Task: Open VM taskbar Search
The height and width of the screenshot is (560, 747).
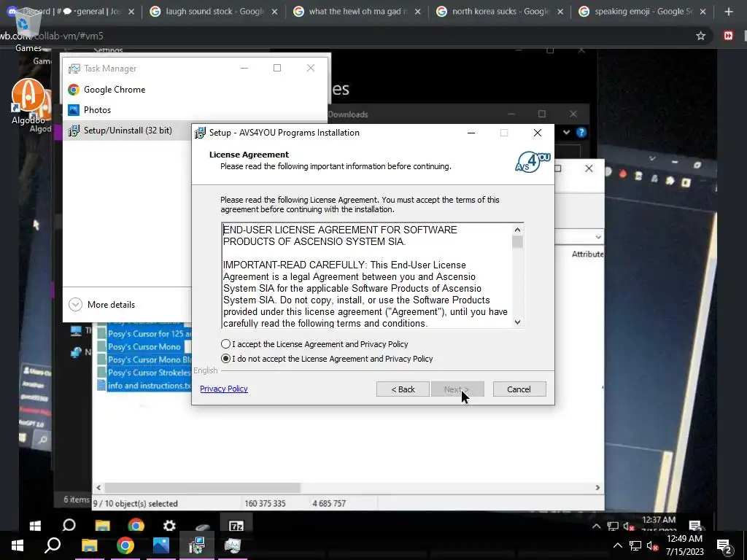Action: pos(53,545)
